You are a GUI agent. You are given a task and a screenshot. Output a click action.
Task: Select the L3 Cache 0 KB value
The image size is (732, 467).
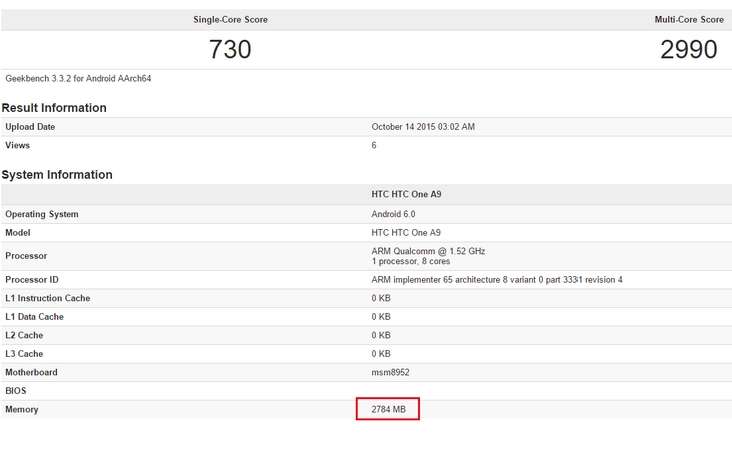[x=381, y=354]
